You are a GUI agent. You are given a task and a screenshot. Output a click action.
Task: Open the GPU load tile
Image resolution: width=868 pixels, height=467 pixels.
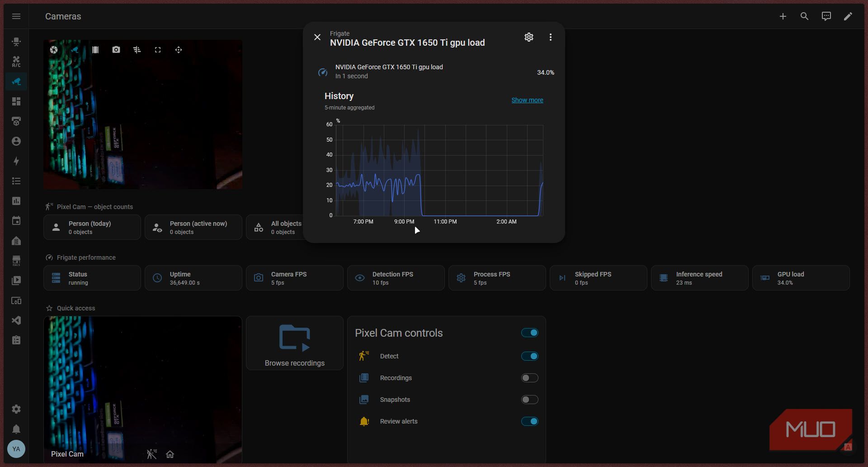[x=801, y=278]
